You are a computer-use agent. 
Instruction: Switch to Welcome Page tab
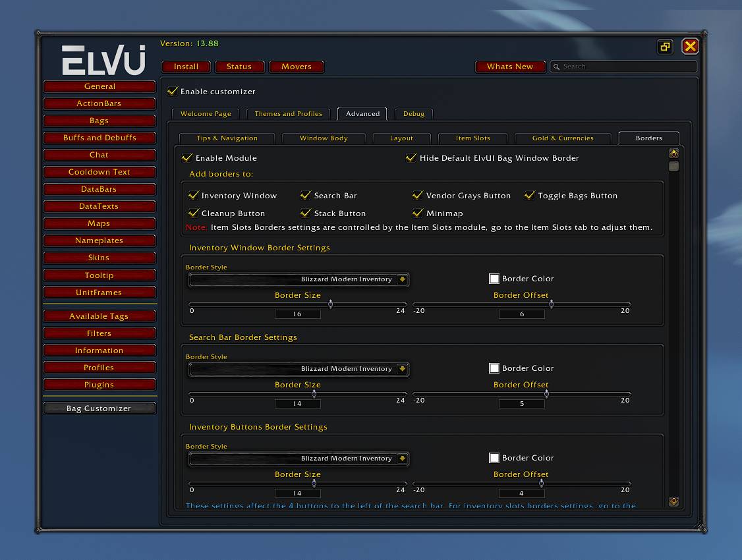coord(206,114)
